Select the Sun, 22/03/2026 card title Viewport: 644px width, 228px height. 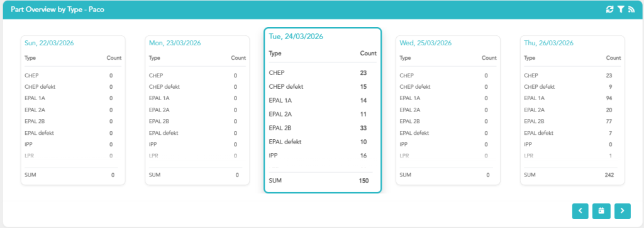coord(49,43)
